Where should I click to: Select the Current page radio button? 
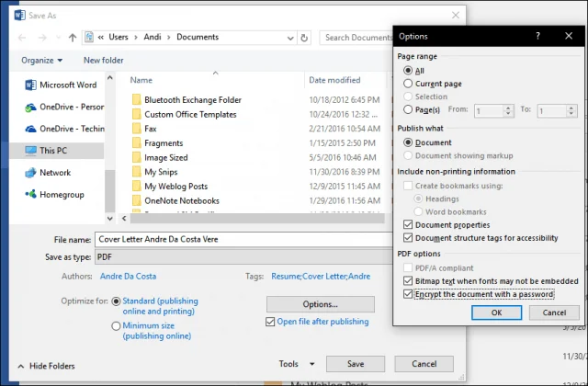pos(408,84)
